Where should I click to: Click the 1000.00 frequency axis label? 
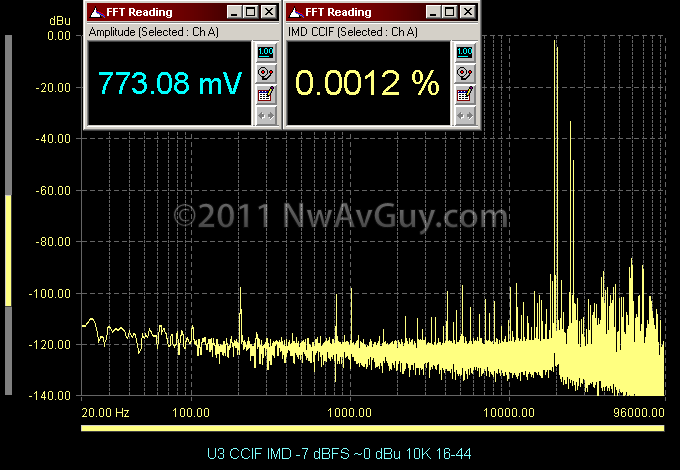[350, 412]
